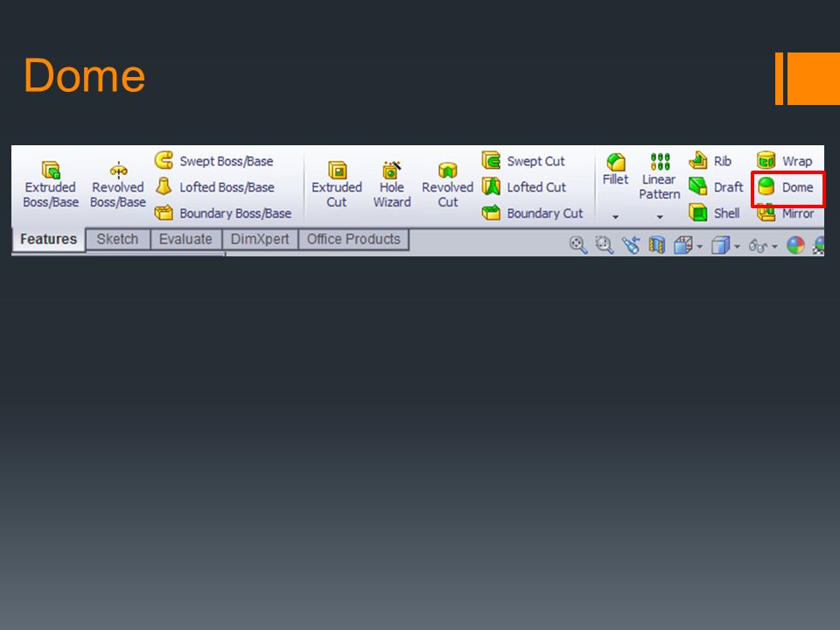Click the Rib feature icon
The width and height of the screenshot is (840, 630).
tap(698, 160)
